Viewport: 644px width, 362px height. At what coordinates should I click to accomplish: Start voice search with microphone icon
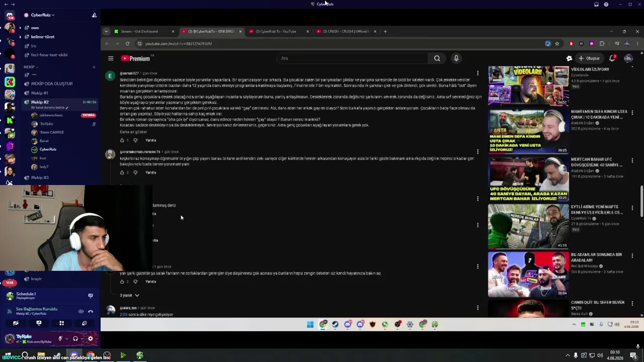(x=456, y=58)
